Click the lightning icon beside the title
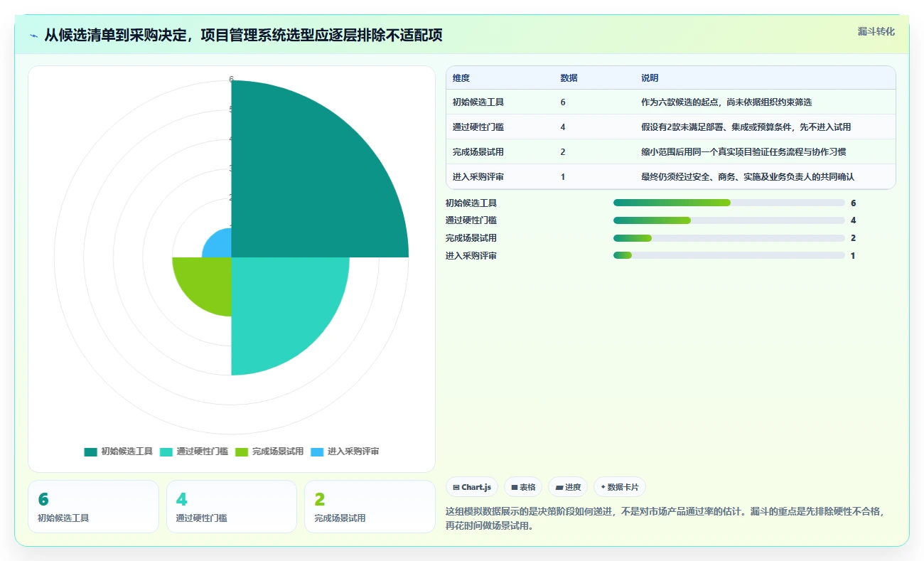This screenshot has height=561, width=924. point(33,36)
